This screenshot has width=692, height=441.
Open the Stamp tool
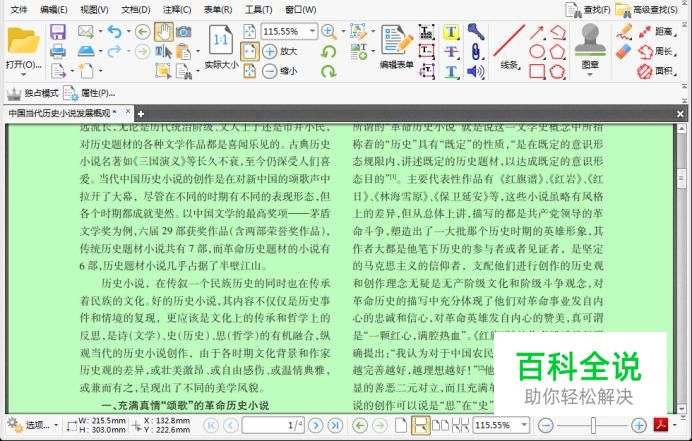coord(590,41)
